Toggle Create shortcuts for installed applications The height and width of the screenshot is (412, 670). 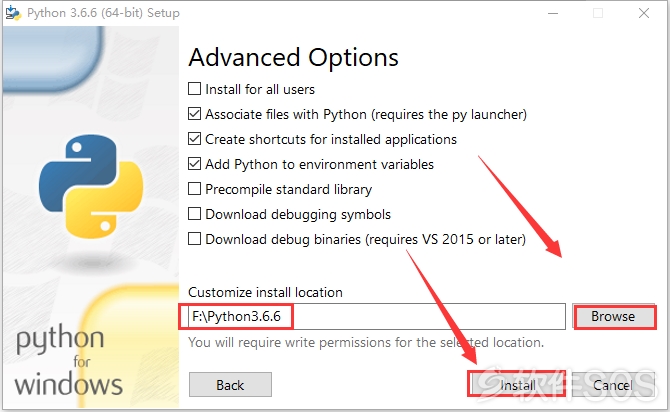tap(194, 139)
